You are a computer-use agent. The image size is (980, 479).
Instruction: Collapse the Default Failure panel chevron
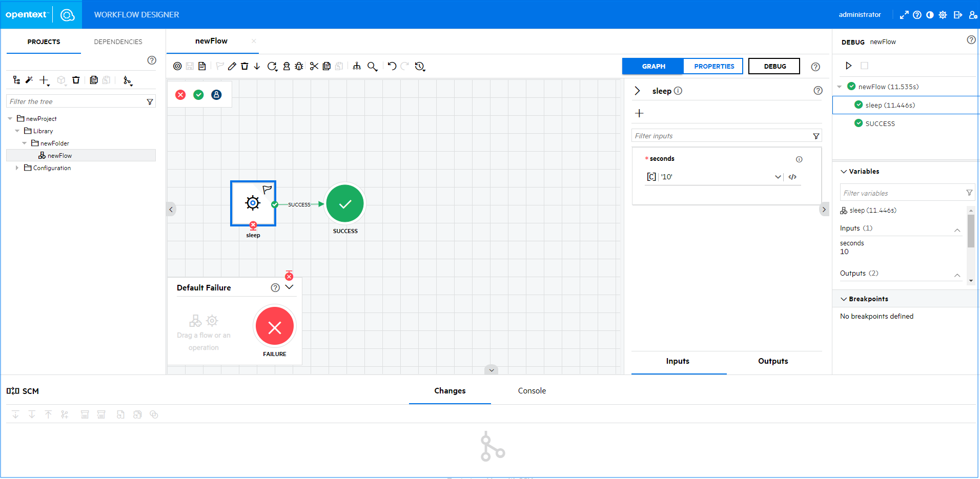289,287
